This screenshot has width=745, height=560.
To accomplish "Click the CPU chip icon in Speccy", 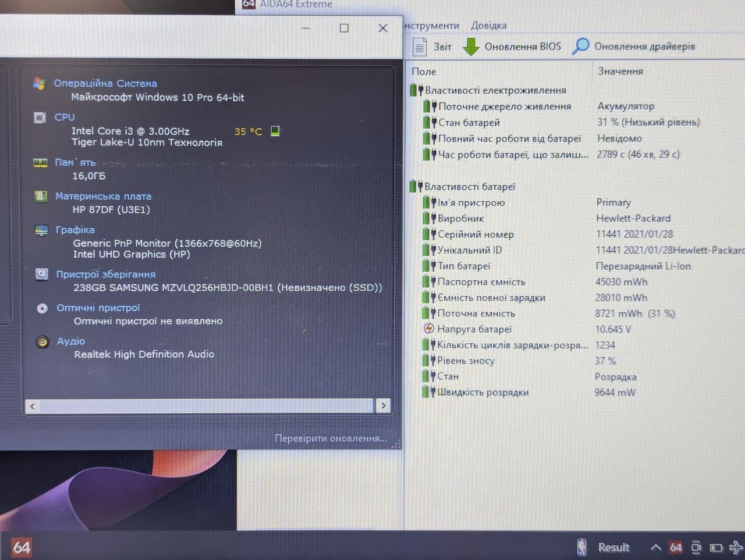I will tap(40, 117).
